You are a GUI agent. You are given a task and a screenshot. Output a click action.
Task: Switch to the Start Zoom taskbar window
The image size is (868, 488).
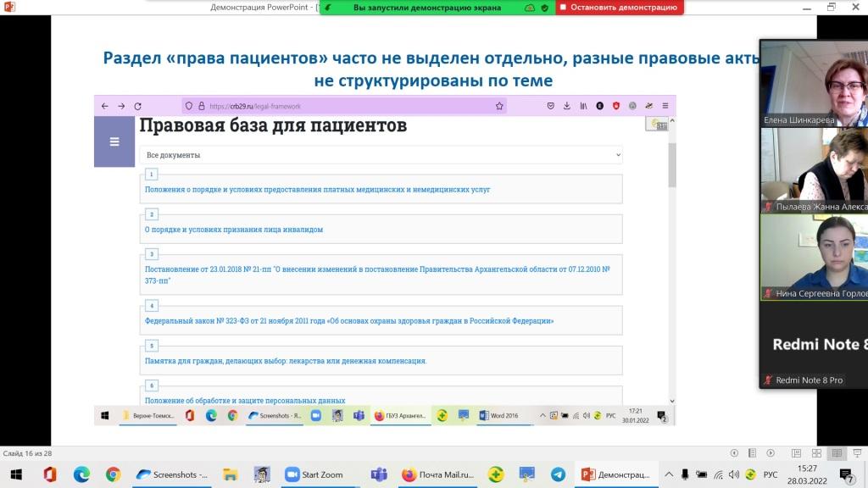click(x=314, y=474)
